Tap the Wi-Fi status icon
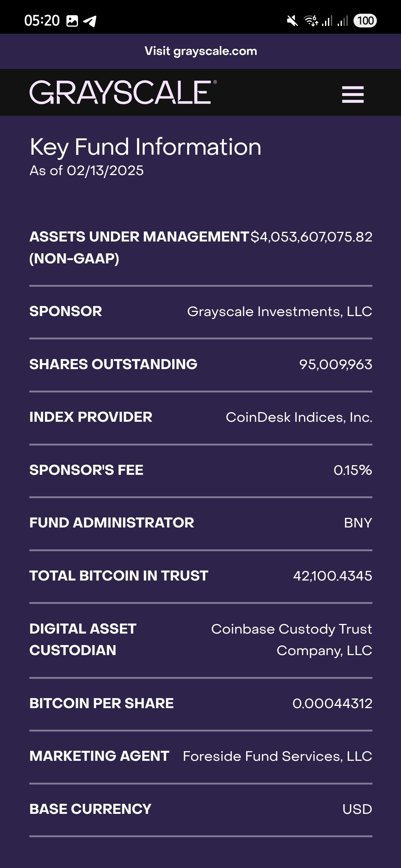The width and height of the screenshot is (401, 868). pos(311,21)
